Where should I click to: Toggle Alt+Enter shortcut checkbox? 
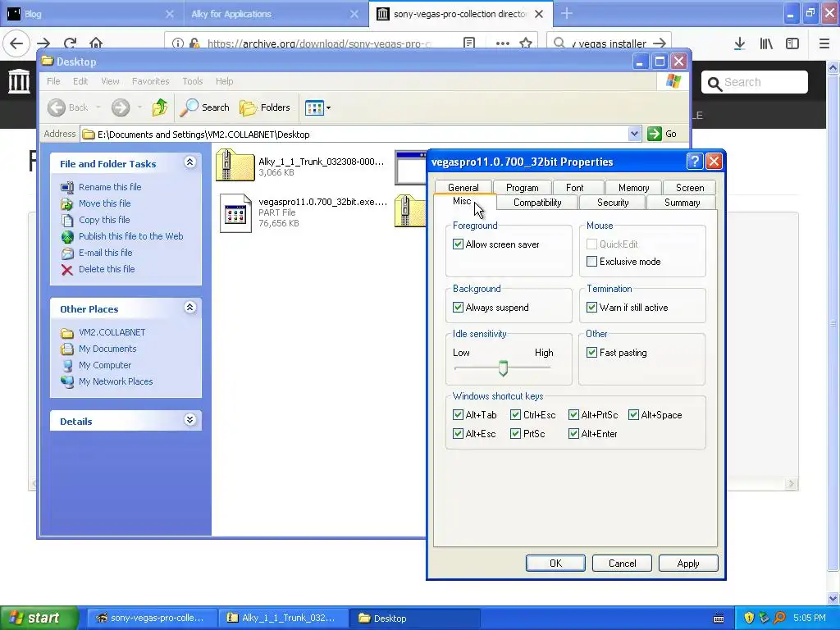pos(573,434)
